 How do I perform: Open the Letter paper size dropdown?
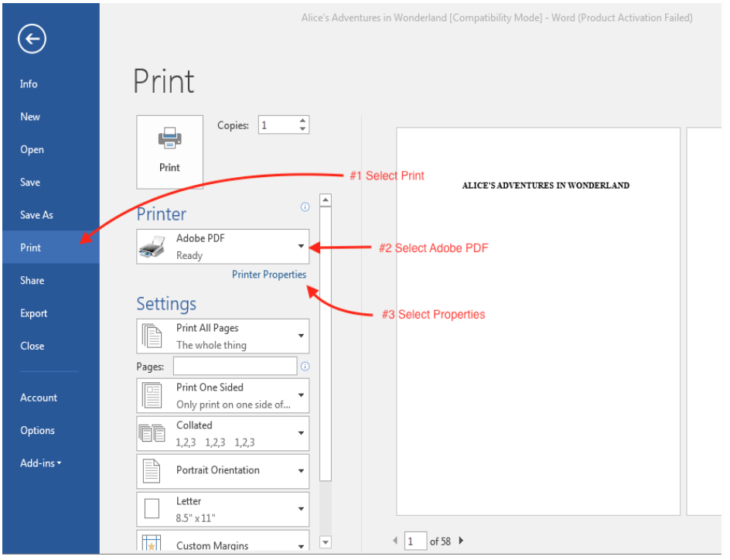[223, 509]
